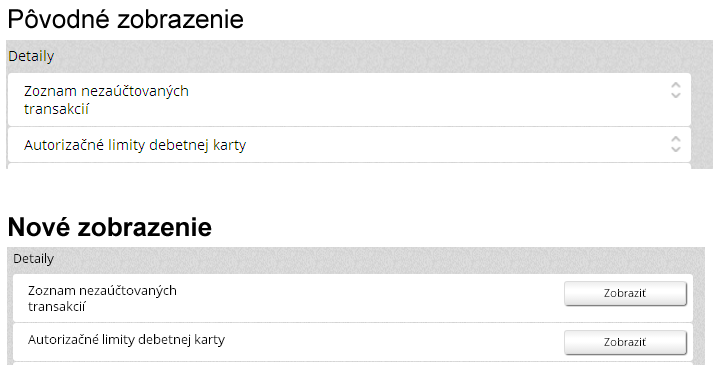This screenshot has width=722, height=384.
Task: Select the Autorizačné limity debetnej karty text in original view
Action: [x=135, y=145]
